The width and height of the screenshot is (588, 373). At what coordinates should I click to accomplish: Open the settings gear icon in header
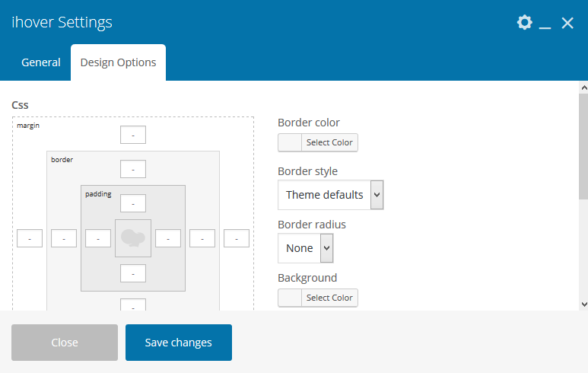[524, 22]
